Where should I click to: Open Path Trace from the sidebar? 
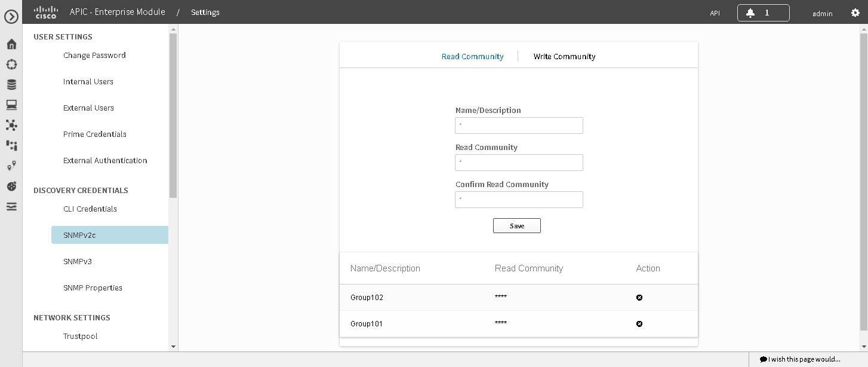coord(11,166)
